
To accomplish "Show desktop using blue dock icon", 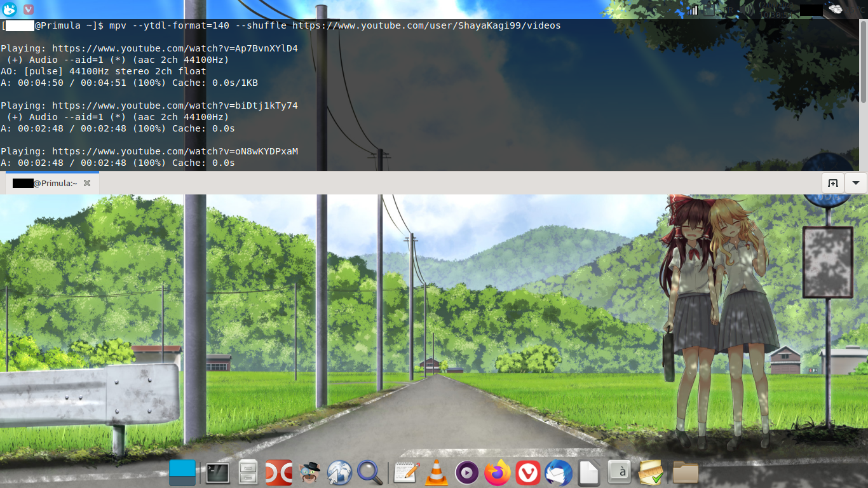I will [182, 473].
